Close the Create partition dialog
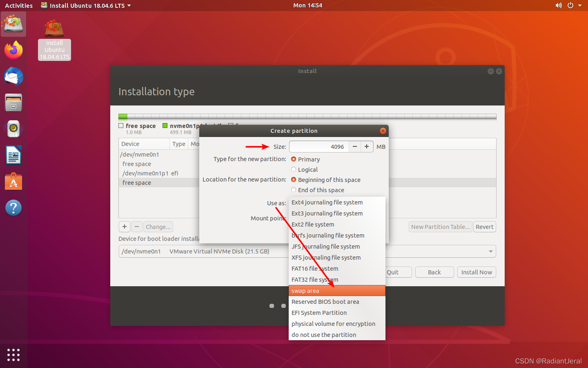The width and height of the screenshot is (588, 368). click(x=383, y=131)
